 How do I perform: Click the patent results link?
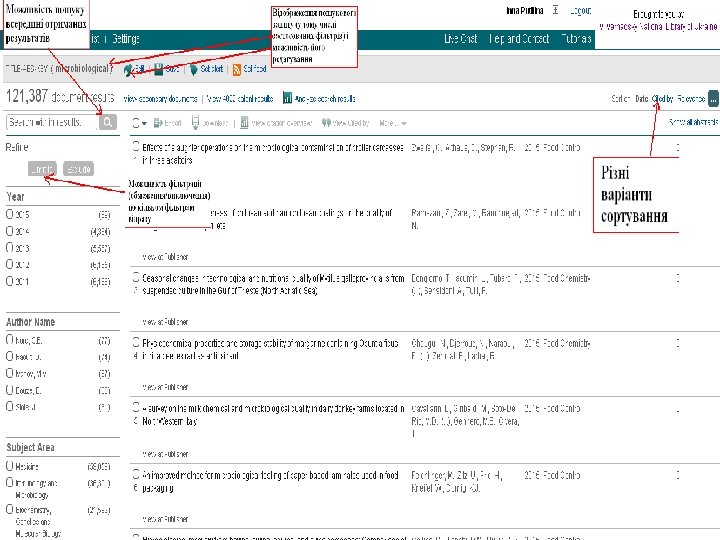click(239, 99)
